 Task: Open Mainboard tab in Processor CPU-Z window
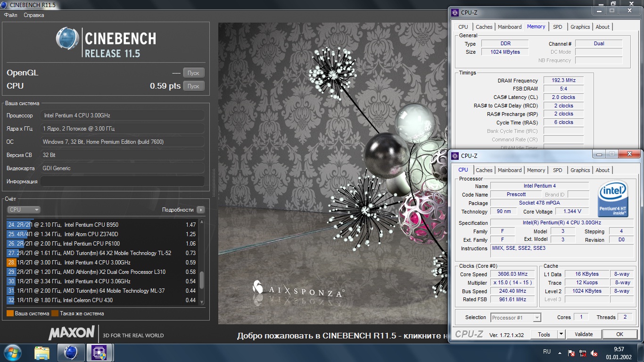click(x=510, y=170)
